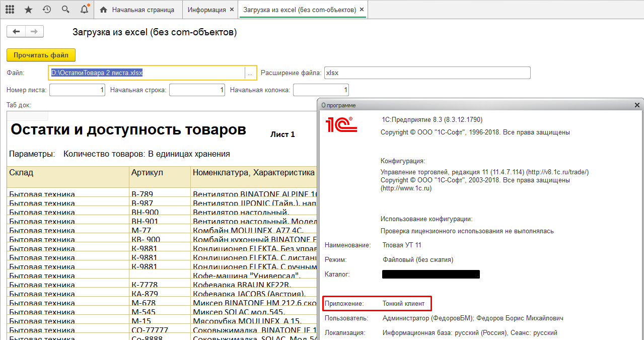Screen dimensions: 644x340
Task: Click the Номер листа field
Action: tap(77, 90)
